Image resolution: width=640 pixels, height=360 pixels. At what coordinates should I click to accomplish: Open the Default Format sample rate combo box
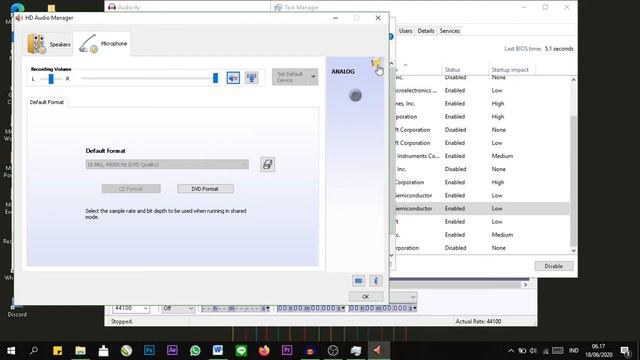click(167, 164)
